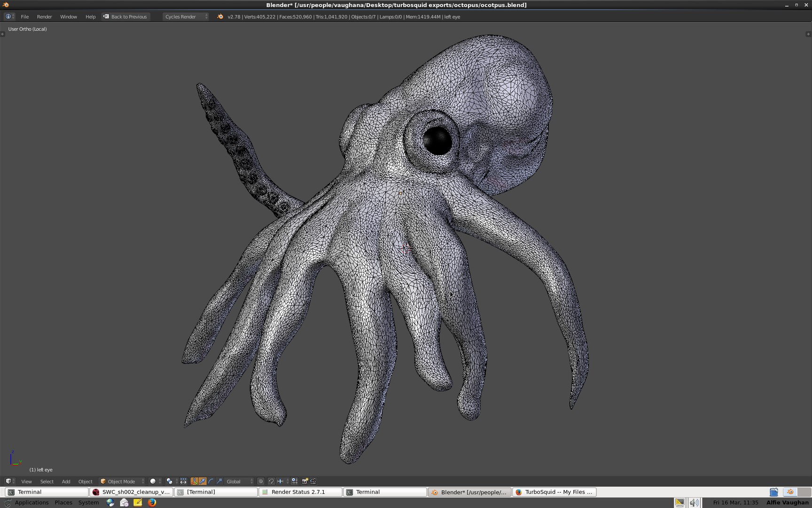Open the 3D View's View menu

click(26, 481)
